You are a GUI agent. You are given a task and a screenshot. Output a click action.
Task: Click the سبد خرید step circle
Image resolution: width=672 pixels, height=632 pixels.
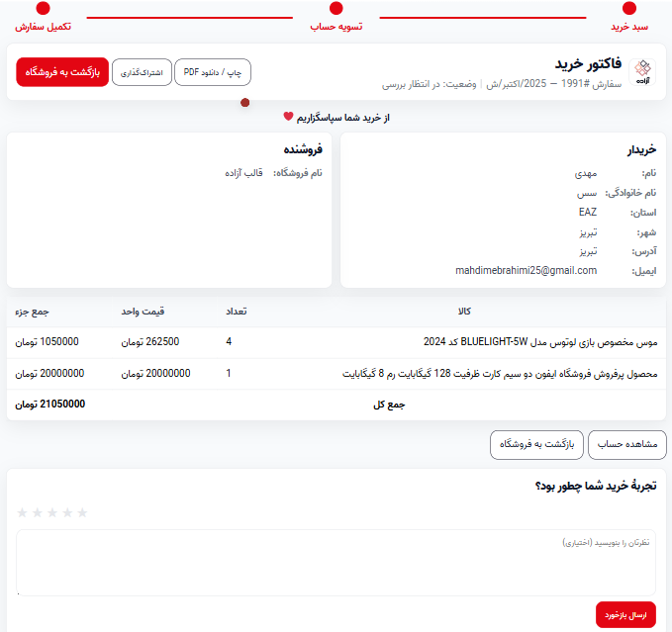629,9
